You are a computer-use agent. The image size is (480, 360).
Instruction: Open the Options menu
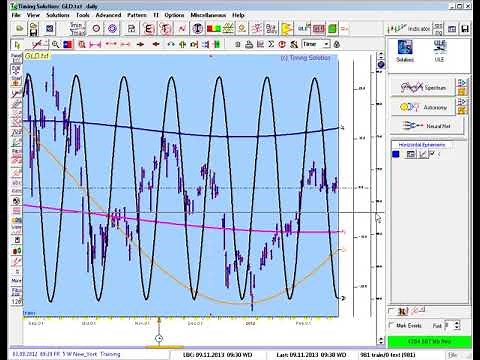tap(174, 15)
